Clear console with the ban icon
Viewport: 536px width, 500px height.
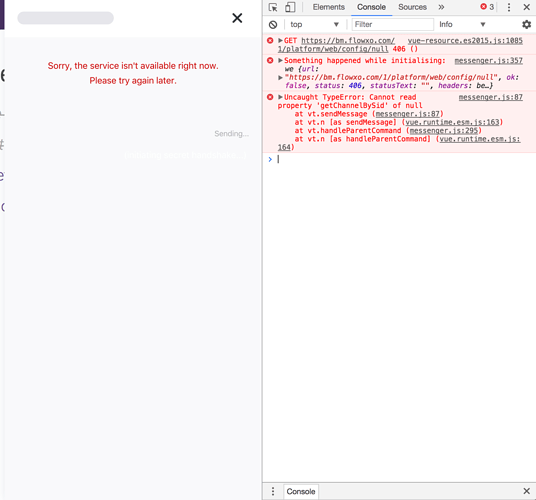273,25
